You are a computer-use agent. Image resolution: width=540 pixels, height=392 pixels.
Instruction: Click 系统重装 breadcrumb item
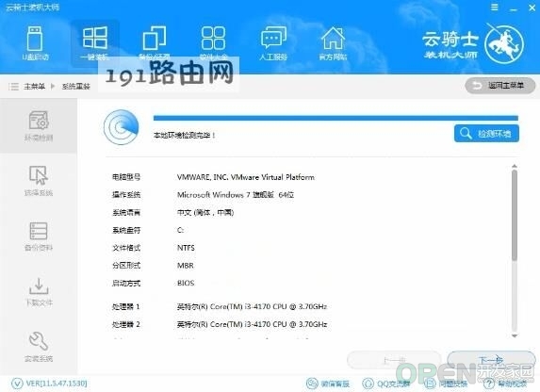tap(76, 86)
